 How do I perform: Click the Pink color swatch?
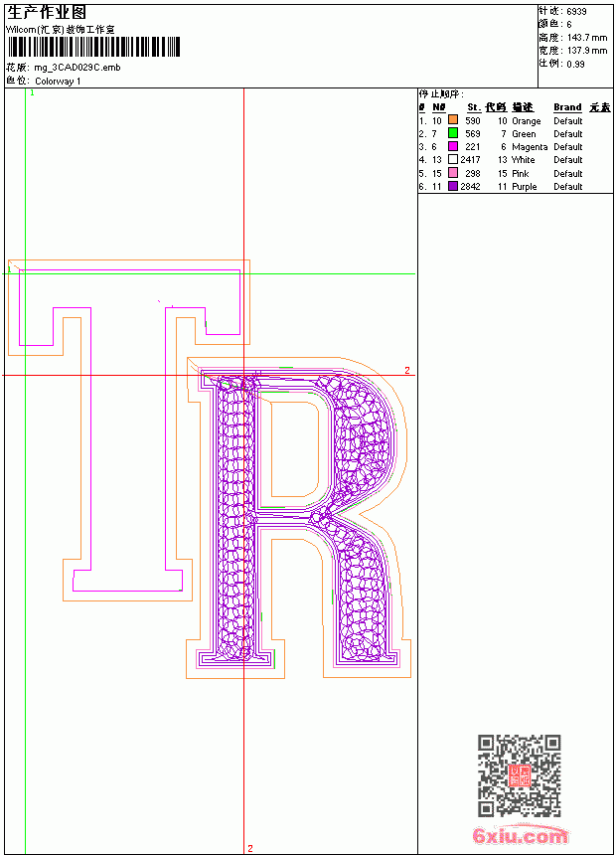452,173
